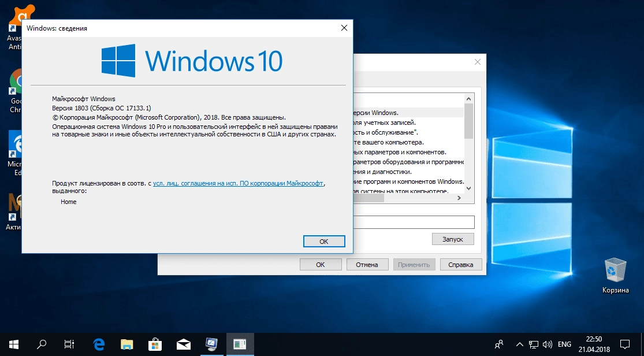Switch to the system configuration taskbar item
Screen dimensions: 644x356
coord(211,344)
